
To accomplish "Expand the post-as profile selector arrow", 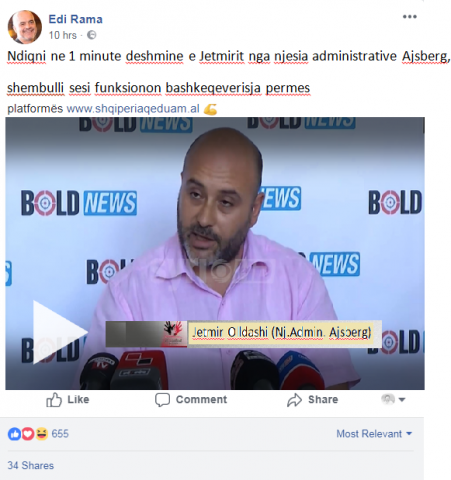I will tap(402, 399).
